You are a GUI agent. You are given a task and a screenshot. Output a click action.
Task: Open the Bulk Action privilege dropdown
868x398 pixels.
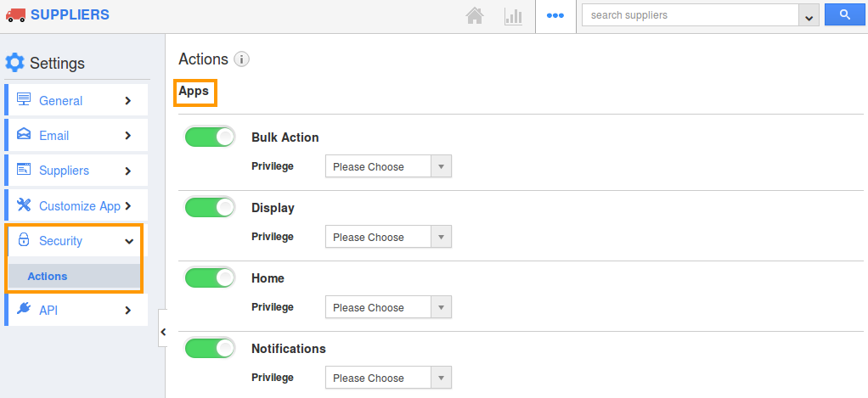388,167
